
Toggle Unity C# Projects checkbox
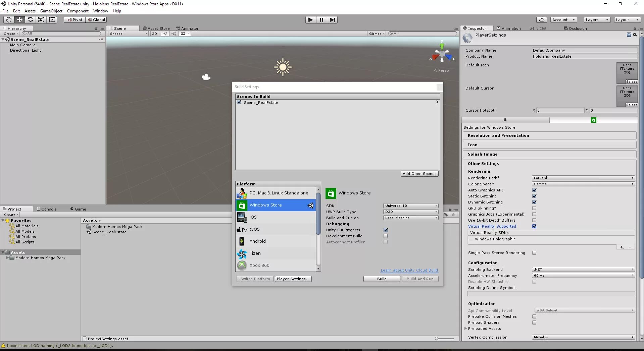point(386,230)
